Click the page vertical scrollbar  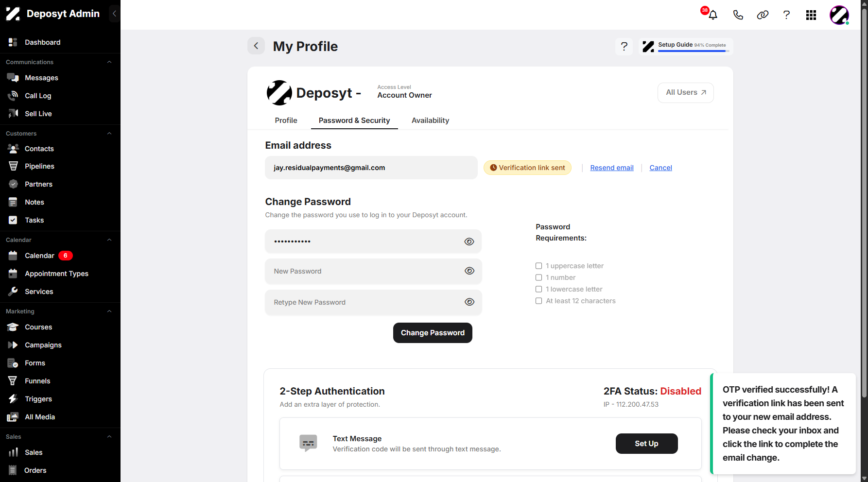pos(864,204)
